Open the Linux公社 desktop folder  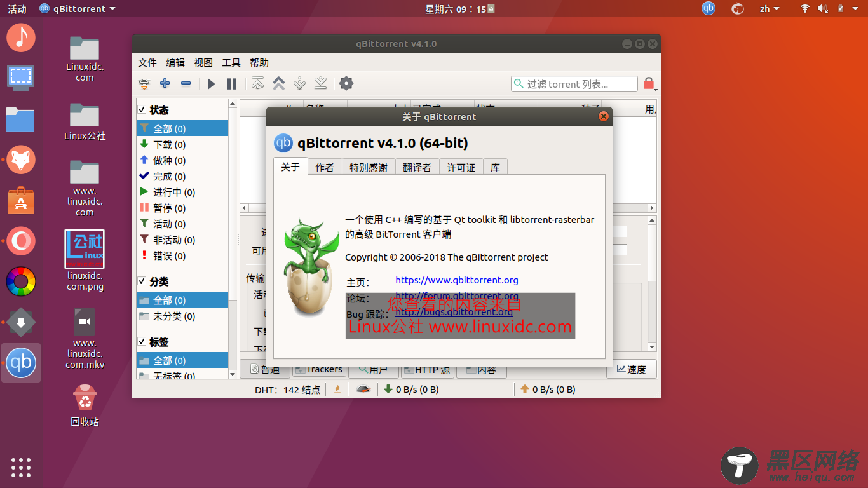pyautogui.click(x=85, y=121)
